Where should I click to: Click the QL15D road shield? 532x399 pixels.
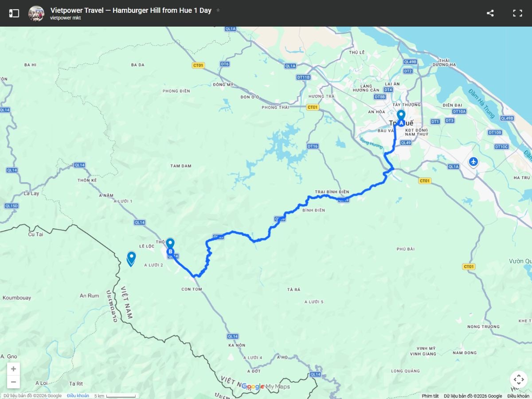coord(12,206)
